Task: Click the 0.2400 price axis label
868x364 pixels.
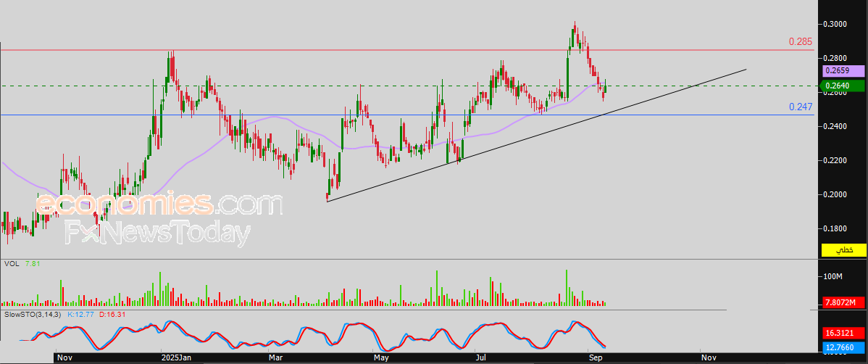Action: 835,126
